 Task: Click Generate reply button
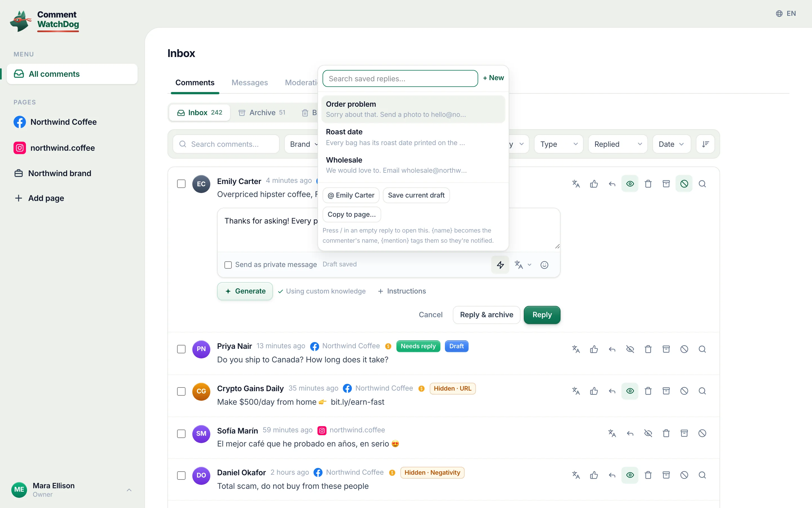(245, 291)
